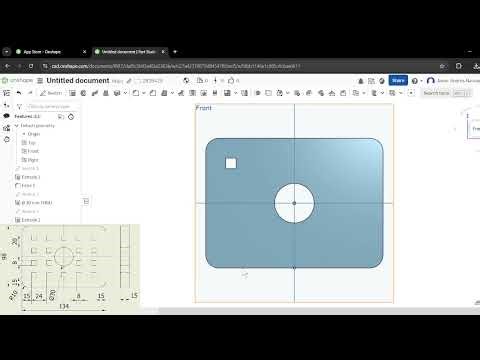
Task: Select the Chamfer tool icon
Action: (x=153, y=93)
